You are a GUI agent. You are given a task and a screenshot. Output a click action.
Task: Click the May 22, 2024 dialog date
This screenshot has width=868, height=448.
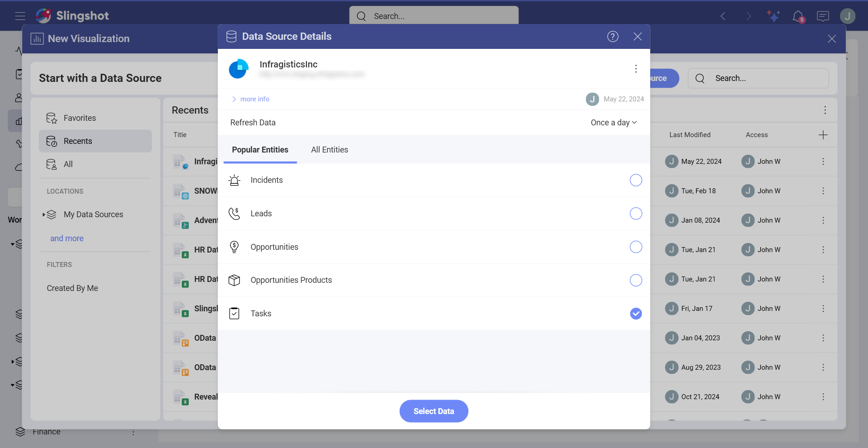point(624,99)
